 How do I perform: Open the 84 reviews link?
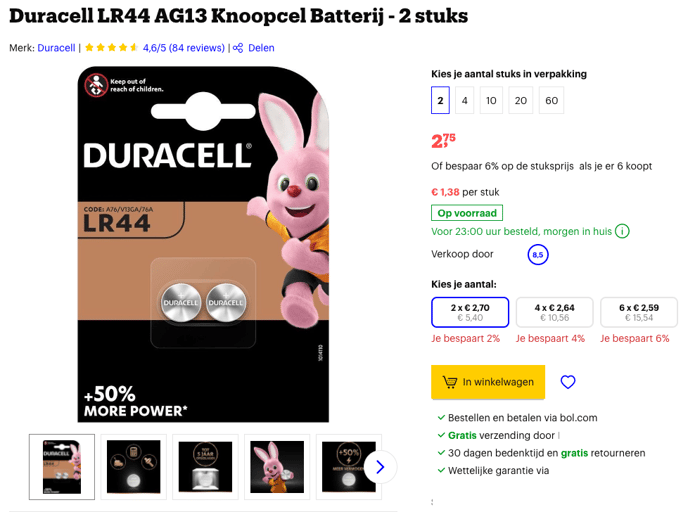coord(197,48)
